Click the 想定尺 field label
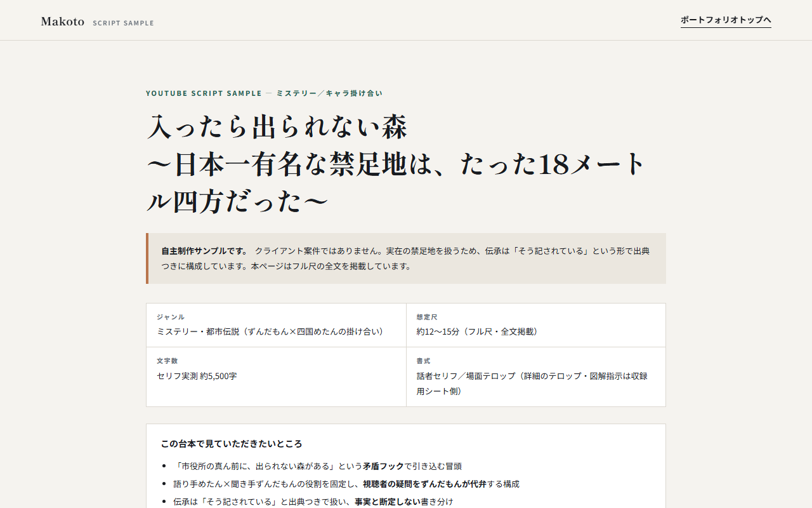This screenshot has height=508, width=812. pyautogui.click(x=427, y=317)
